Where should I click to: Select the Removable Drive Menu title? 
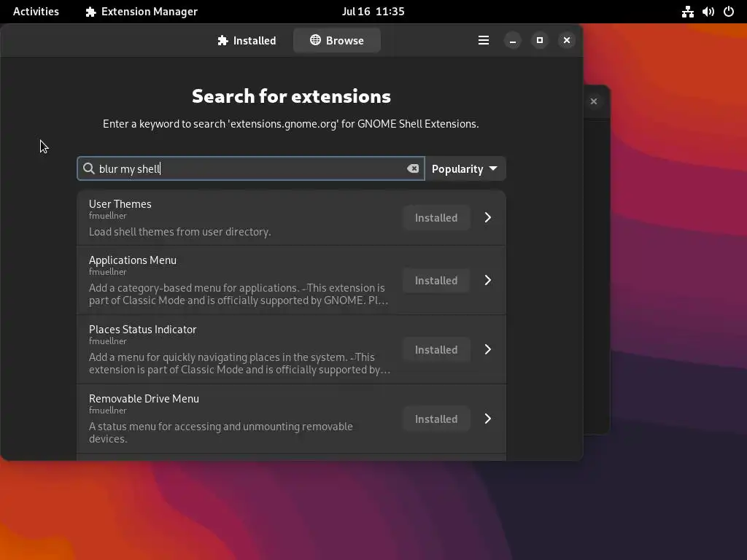click(x=144, y=399)
